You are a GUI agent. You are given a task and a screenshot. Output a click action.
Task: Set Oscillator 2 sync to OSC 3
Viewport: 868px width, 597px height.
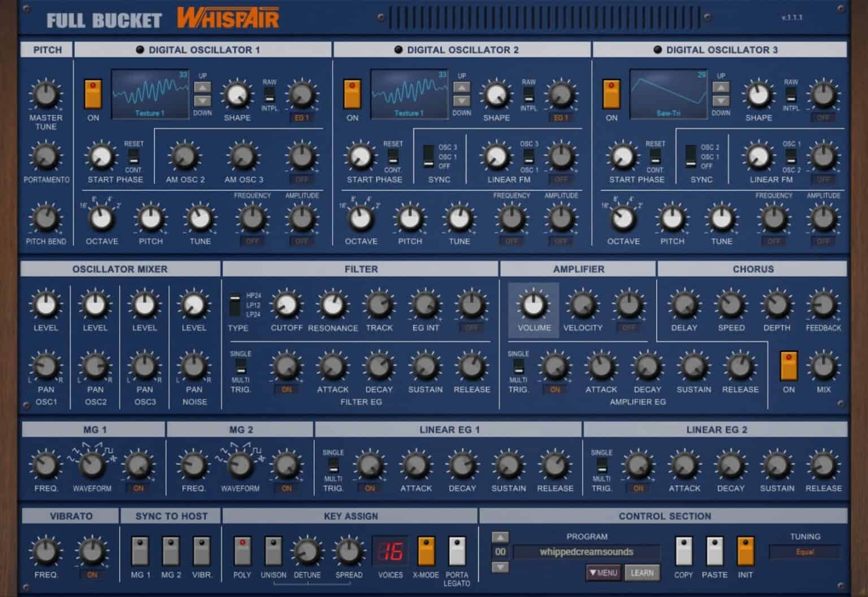click(428, 150)
